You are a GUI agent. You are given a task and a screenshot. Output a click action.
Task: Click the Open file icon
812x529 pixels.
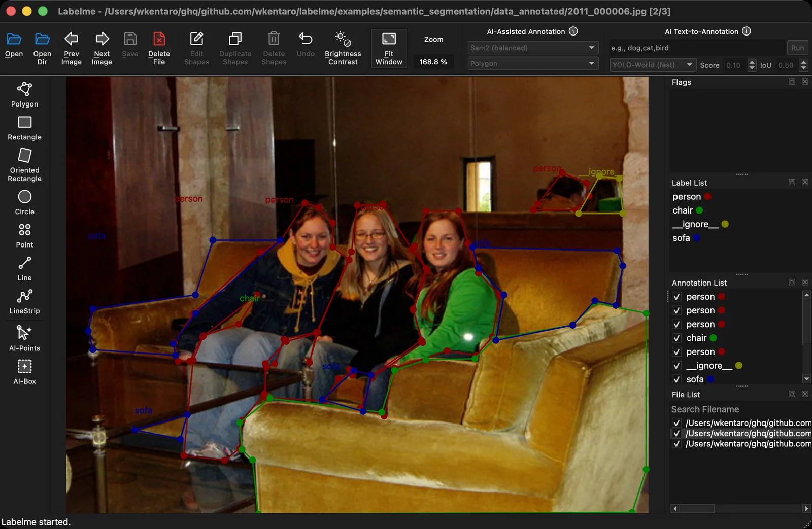14,39
